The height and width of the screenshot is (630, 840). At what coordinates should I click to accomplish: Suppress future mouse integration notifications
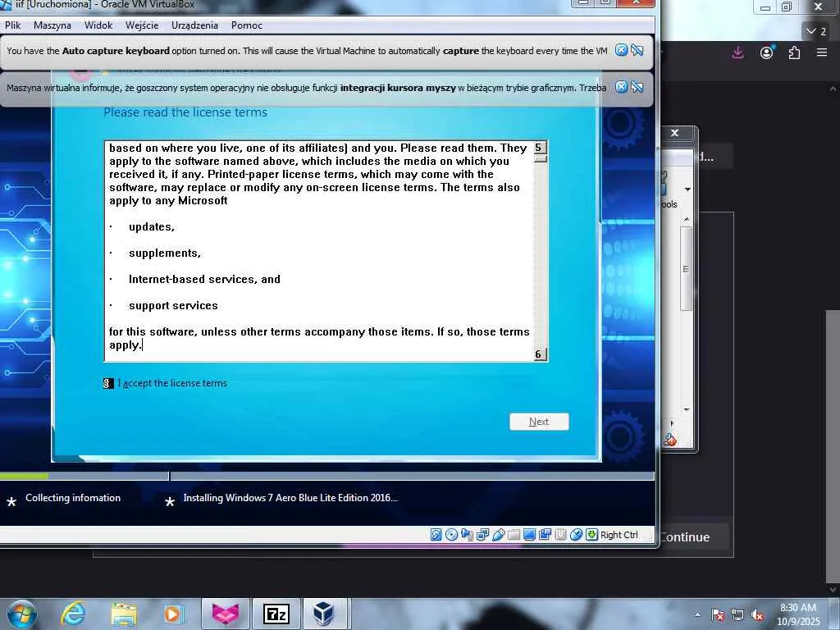click(637, 87)
